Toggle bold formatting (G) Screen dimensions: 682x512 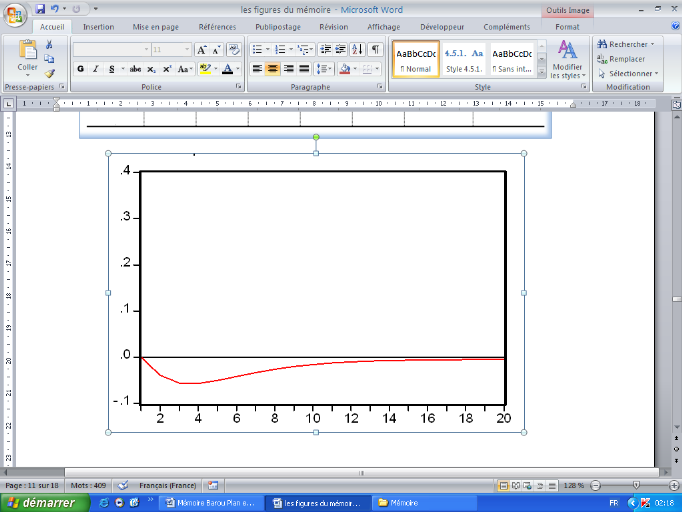[80, 69]
